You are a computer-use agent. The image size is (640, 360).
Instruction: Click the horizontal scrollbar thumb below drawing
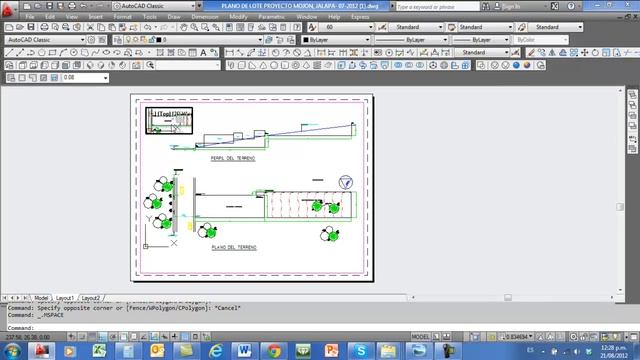click(x=508, y=298)
